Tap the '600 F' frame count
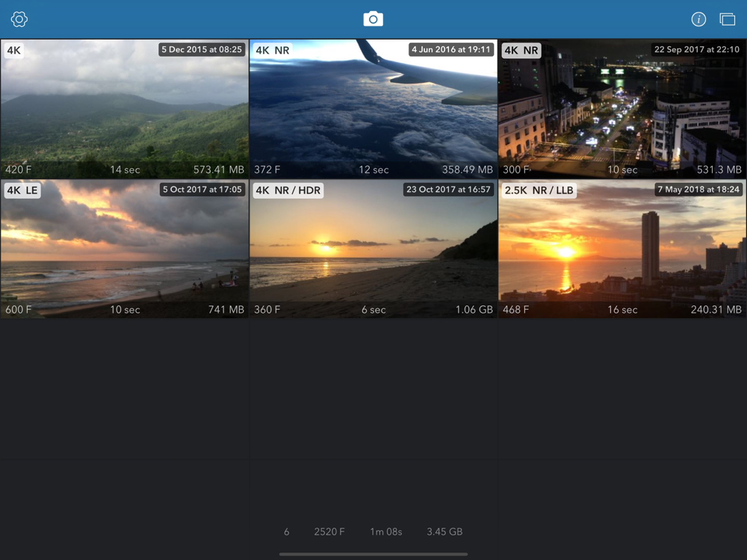 click(19, 310)
